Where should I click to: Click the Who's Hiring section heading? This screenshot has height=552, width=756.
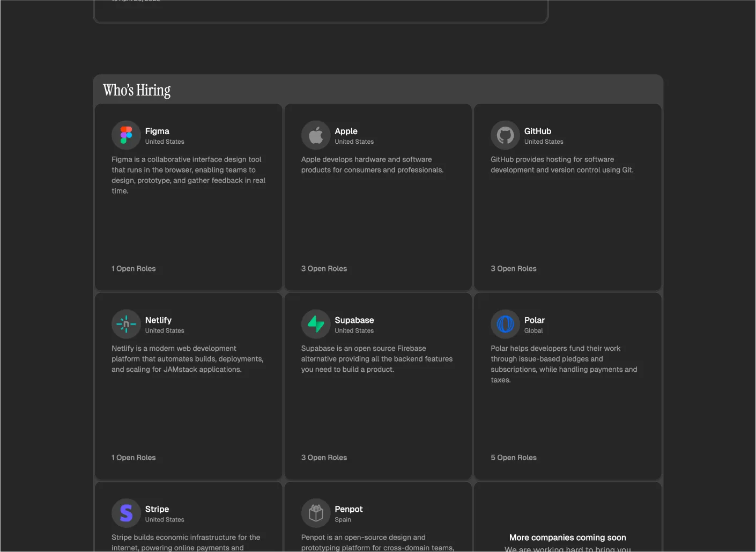point(137,90)
